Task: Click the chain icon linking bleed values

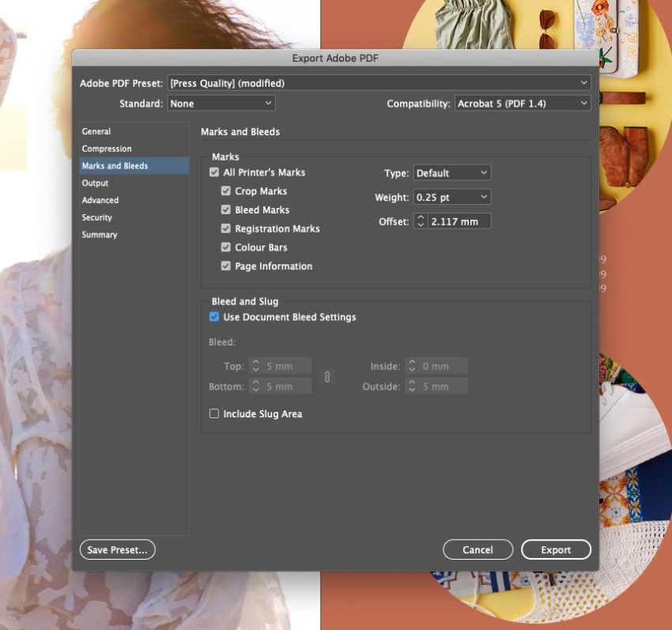Action: pyautogui.click(x=327, y=376)
